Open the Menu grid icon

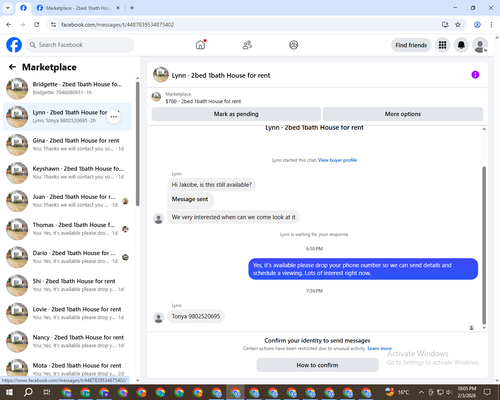click(442, 45)
